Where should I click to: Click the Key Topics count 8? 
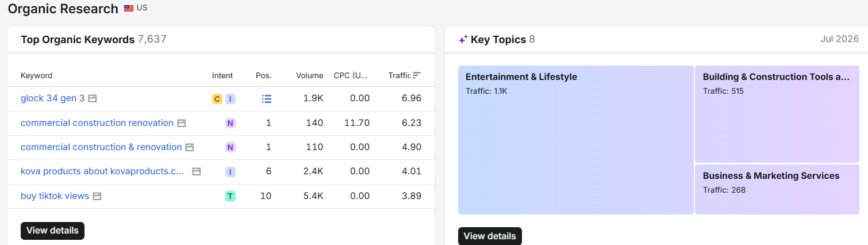532,40
